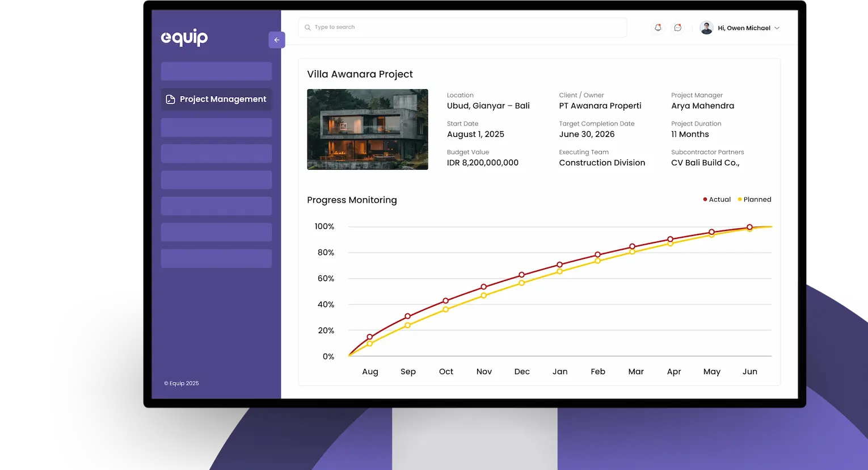This screenshot has height=470, width=868.
Task: Click the Actual data point for Apr
Action: coord(671,239)
